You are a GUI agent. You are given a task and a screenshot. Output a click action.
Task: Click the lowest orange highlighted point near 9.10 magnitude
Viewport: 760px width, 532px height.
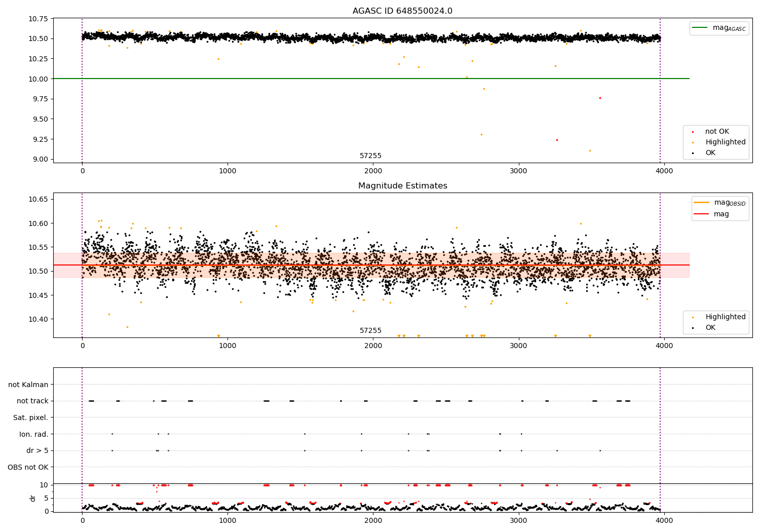pyautogui.click(x=590, y=150)
